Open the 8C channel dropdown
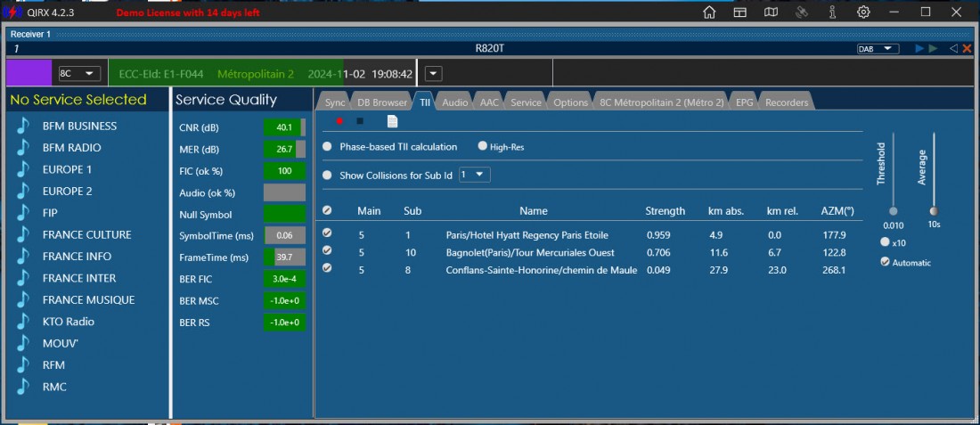The image size is (980, 425). 78,73
